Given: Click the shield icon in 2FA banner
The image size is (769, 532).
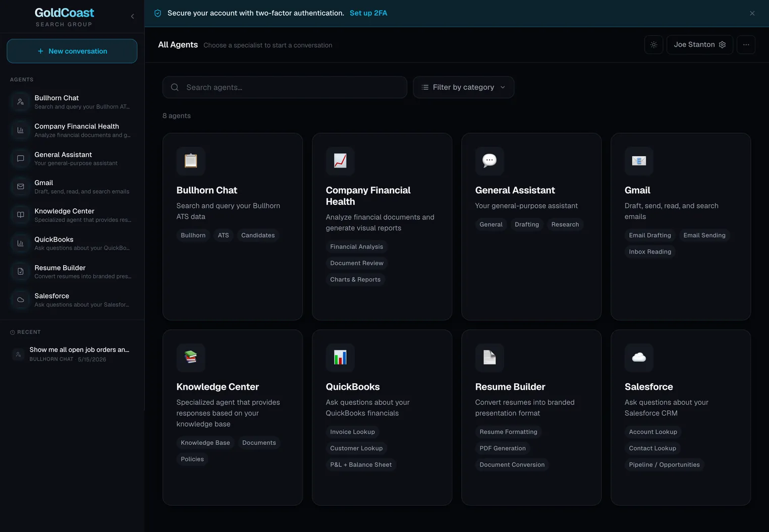Looking at the screenshot, I should click(157, 13).
